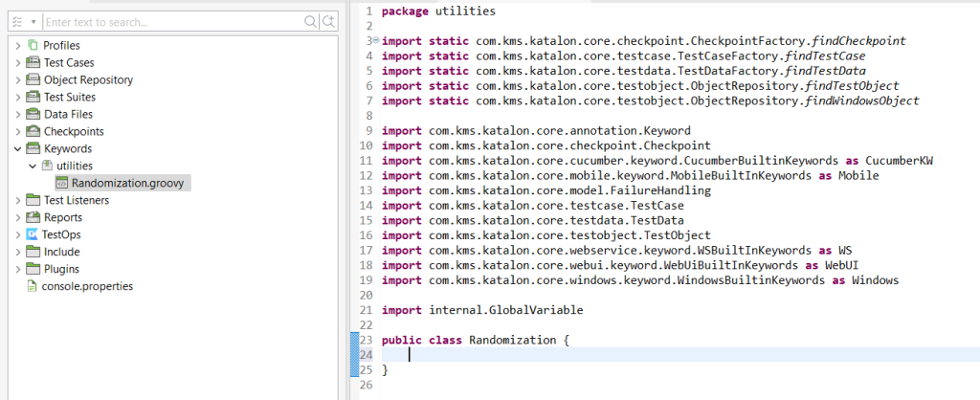Click the search magnifier icon
The height and width of the screenshot is (400, 980).
(311, 21)
